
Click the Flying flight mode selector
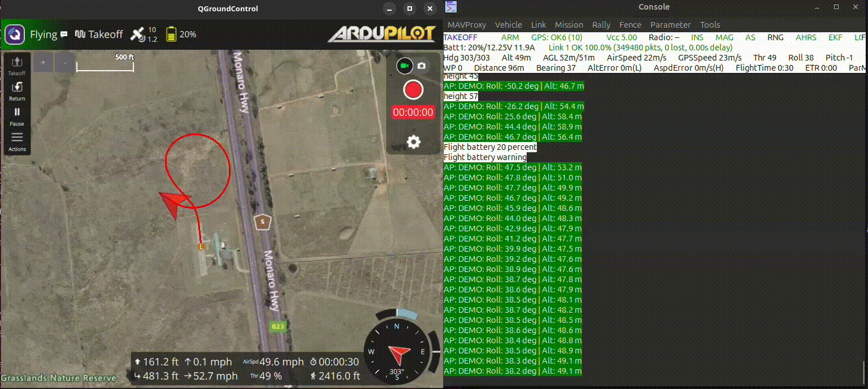coord(44,34)
